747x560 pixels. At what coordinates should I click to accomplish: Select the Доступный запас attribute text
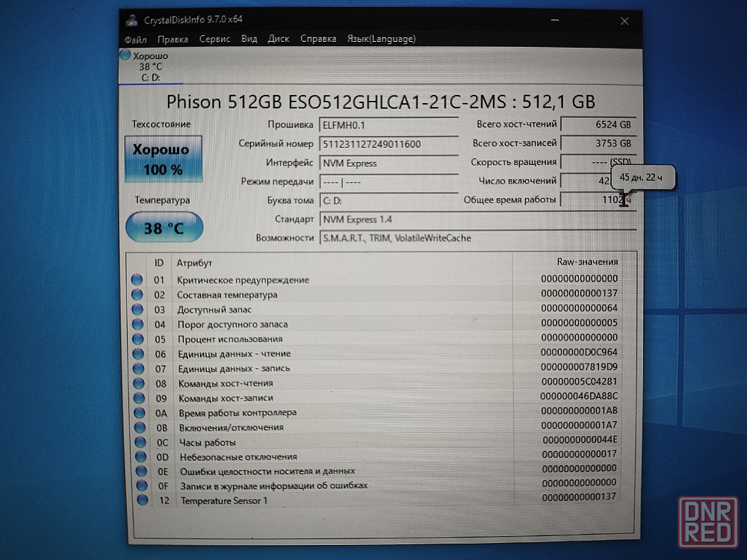point(214,310)
